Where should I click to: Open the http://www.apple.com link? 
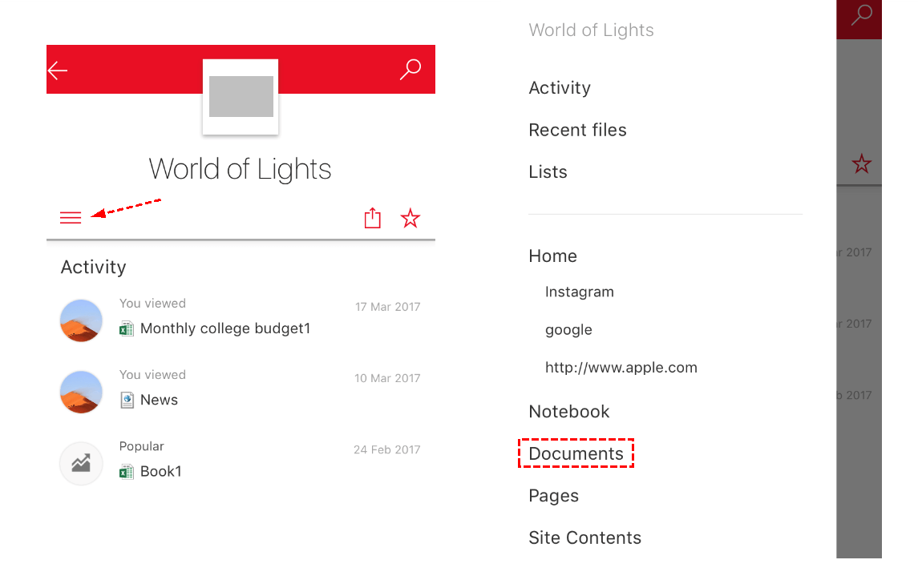click(x=621, y=368)
